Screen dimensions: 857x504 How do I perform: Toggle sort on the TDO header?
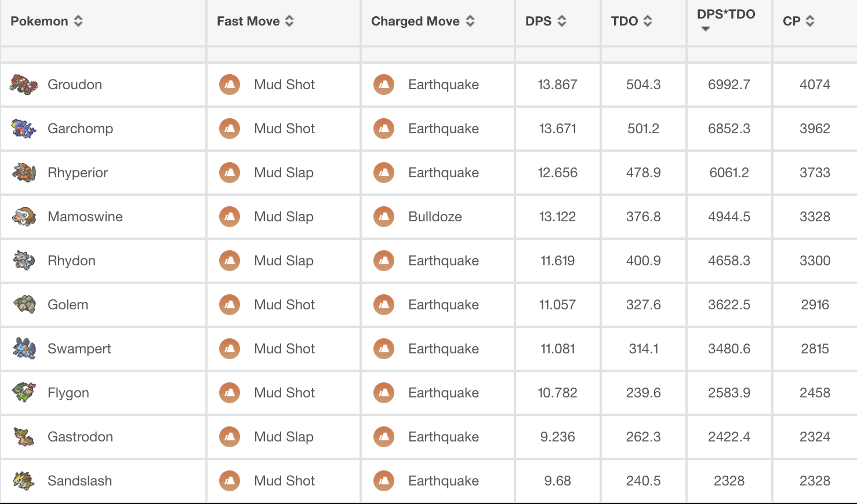(648, 21)
